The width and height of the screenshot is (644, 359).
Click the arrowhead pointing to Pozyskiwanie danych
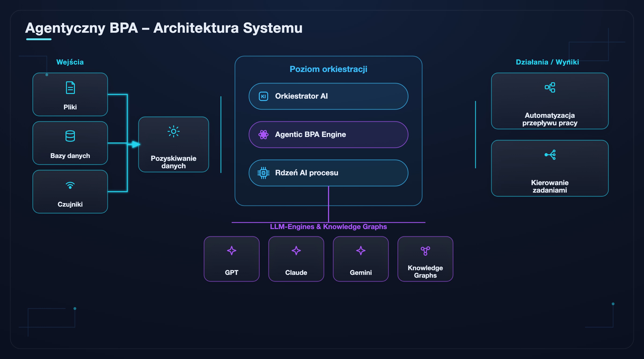pyautogui.click(x=136, y=144)
